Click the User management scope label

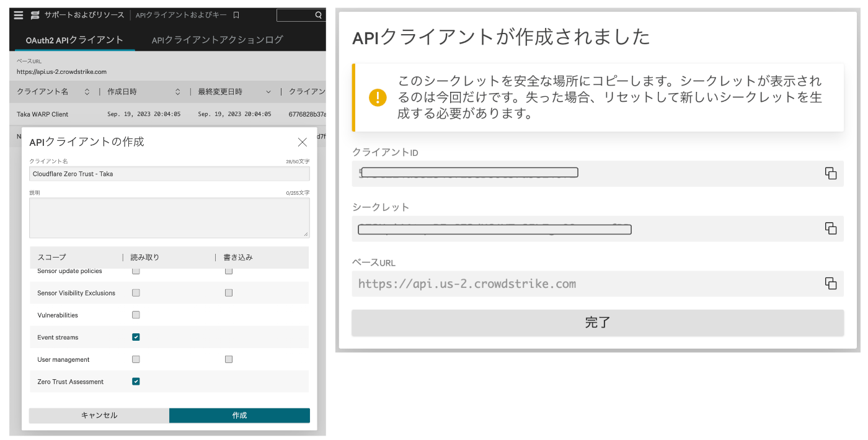click(x=63, y=360)
